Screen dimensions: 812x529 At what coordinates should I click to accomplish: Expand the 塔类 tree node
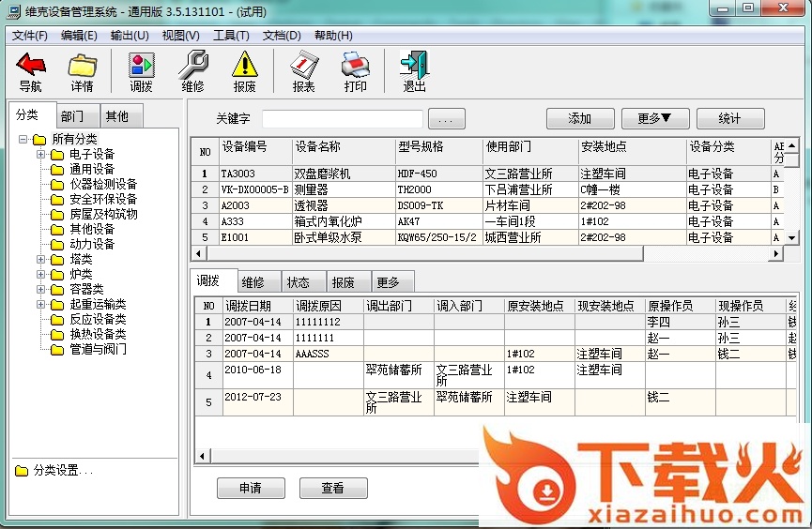tap(41, 260)
